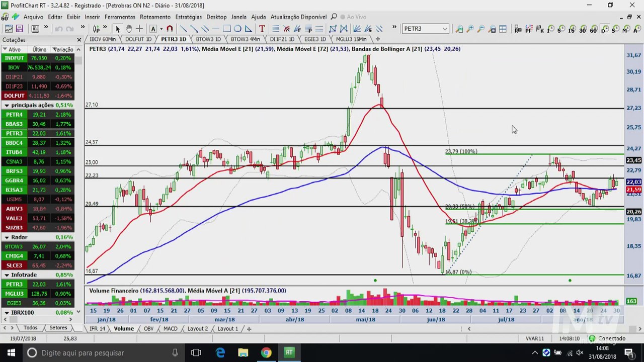Select the horizontal line tool
This screenshot has width=644, height=362.
(215, 29)
